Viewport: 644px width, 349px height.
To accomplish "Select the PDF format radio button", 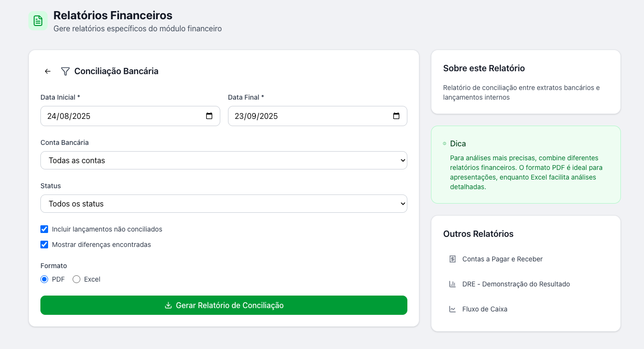I will 44,279.
